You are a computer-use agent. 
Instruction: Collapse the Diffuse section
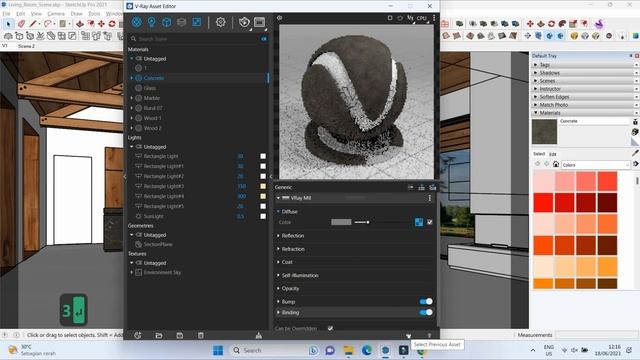click(x=278, y=211)
